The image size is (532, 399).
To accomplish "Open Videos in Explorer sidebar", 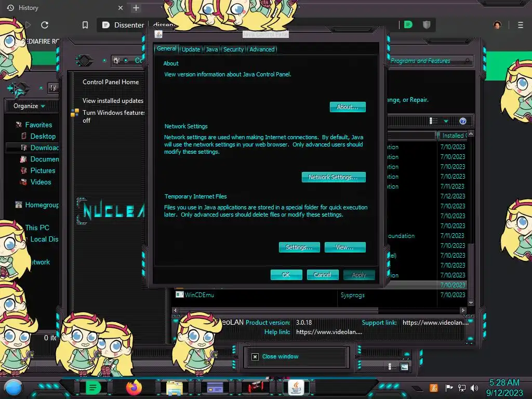I will [x=41, y=182].
